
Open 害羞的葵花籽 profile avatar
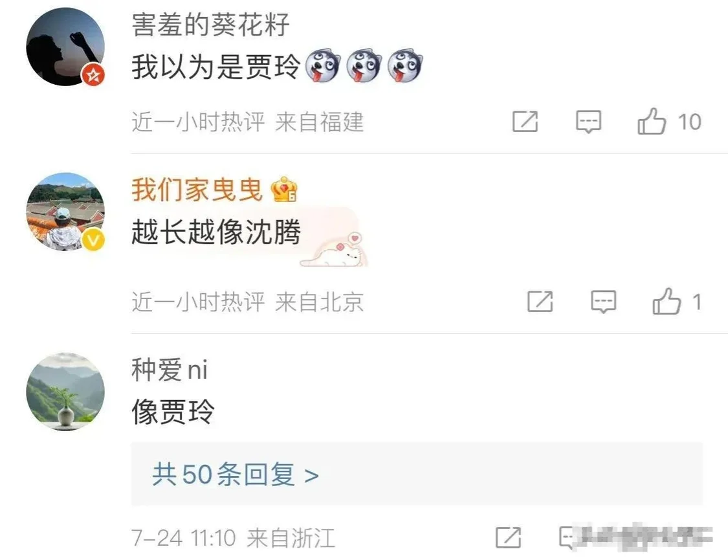click(65, 47)
